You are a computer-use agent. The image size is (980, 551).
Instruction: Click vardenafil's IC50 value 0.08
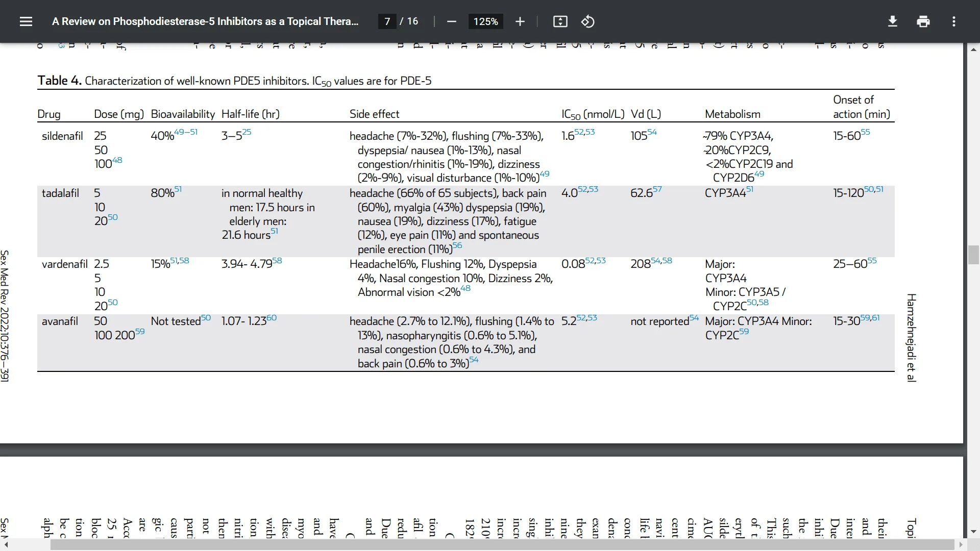point(573,264)
